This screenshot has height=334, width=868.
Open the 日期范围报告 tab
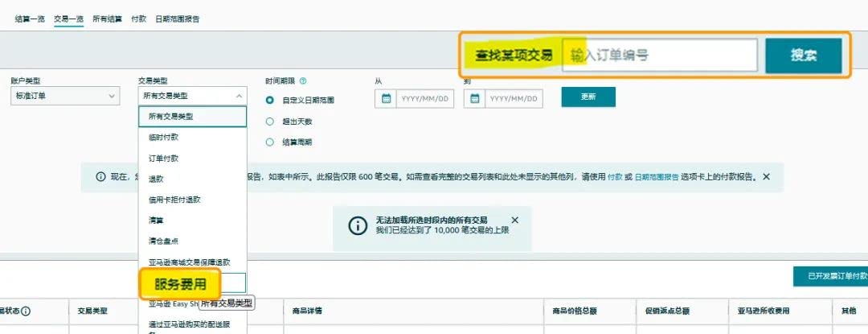point(177,19)
